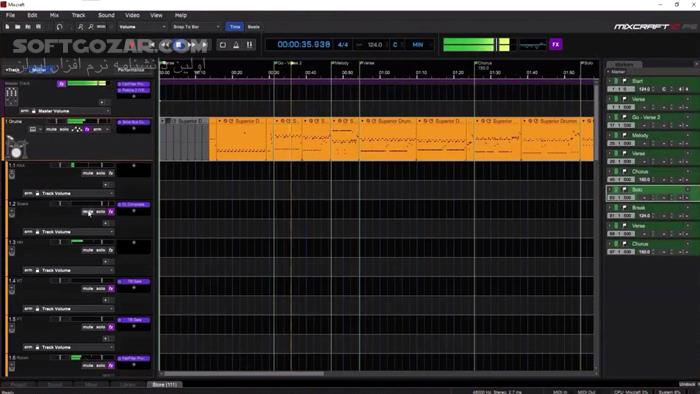Click the Chorus marker on the timeline ruler
This screenshot has height=394, width=700.
click(x=484, y=63)
